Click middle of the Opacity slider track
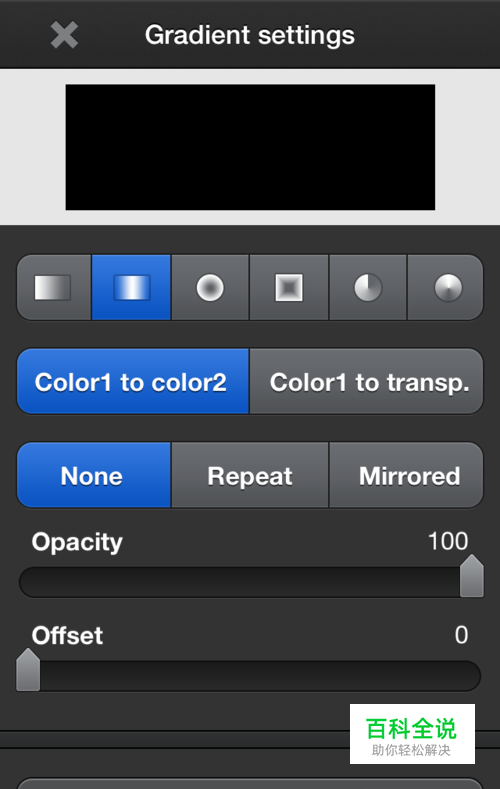Viewport: 500px width, 789px height. pos(251,583)
